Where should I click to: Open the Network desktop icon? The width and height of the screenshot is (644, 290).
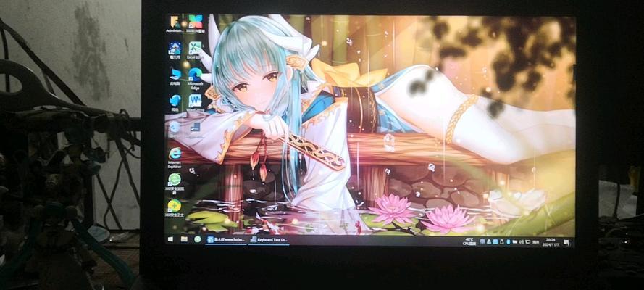point(175,102)
